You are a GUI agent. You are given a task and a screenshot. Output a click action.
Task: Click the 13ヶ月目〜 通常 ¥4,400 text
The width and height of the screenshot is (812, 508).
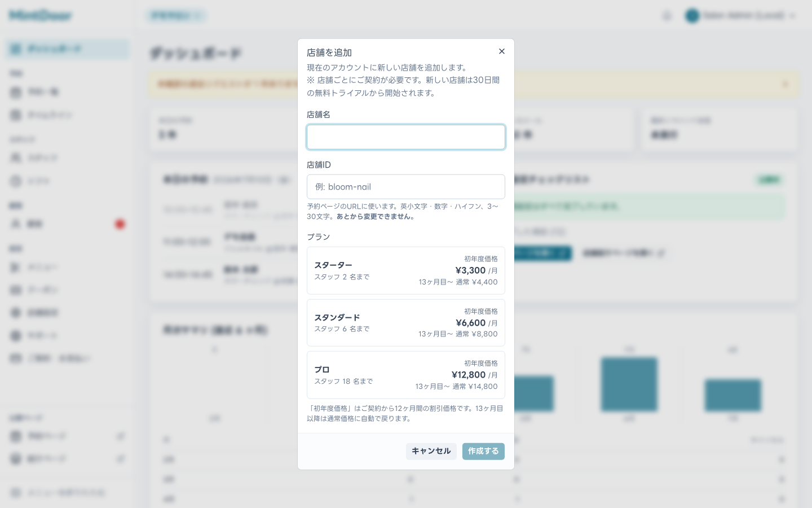pos(458,282)
